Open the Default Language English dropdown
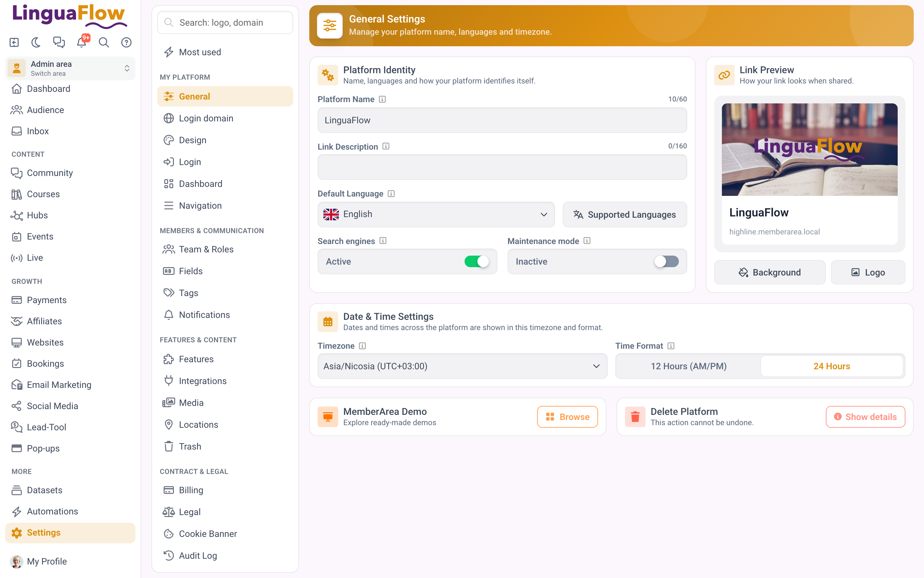924x578 pixels. tap(436, 215)
